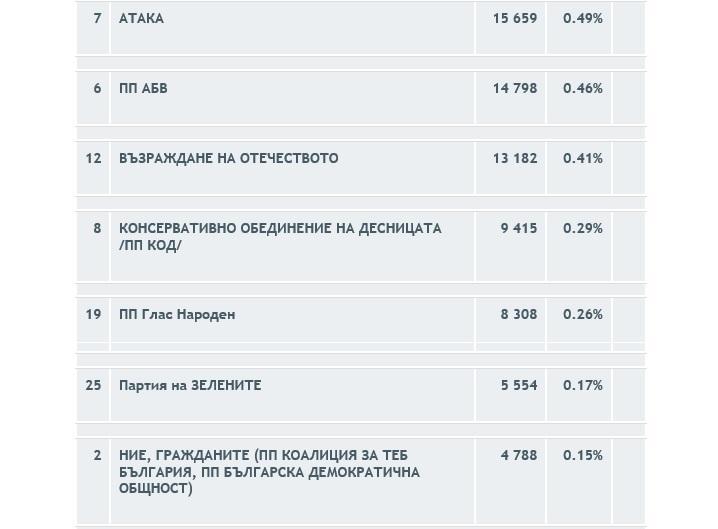Screen dimensions: 718x529
Task: Select the 0.46% percentage cell
Action: click(x=582, y=89)
